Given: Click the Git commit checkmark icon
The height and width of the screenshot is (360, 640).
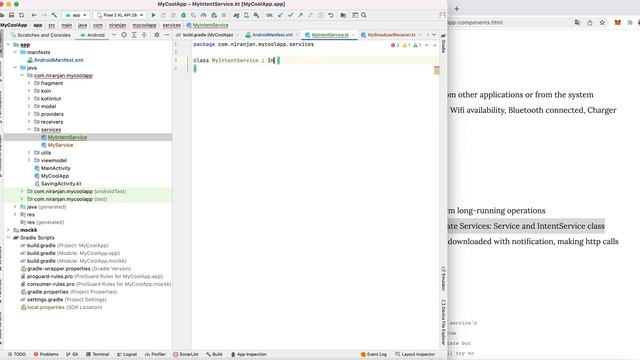Looking at the screenshot, I should click(x=291, y=15).
